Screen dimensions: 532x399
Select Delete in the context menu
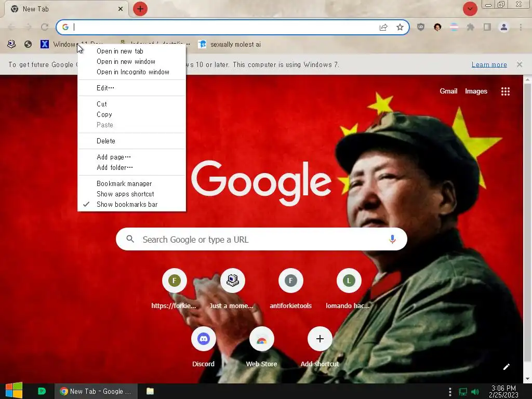(x=131, y=141)
